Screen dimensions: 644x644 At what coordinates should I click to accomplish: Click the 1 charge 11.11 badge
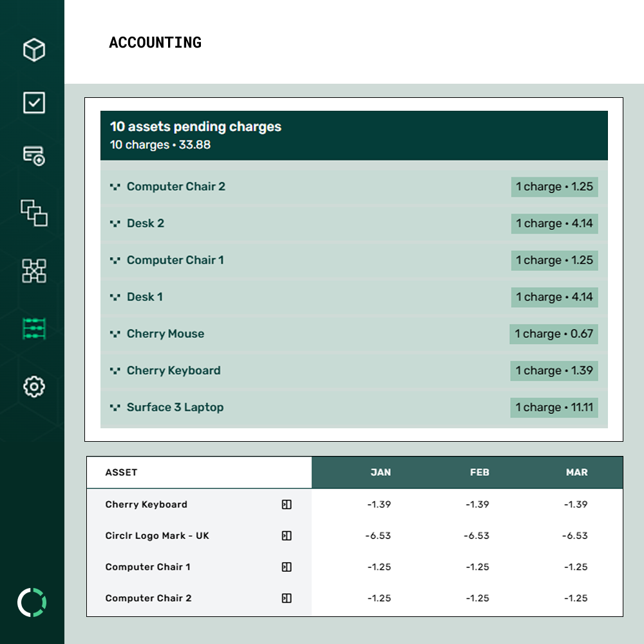point(554,408)
